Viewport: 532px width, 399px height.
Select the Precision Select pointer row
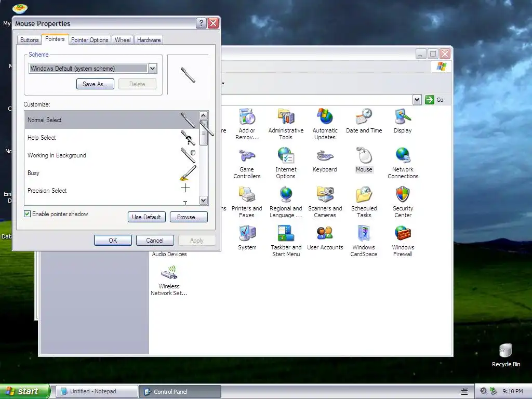coord(112,190)
